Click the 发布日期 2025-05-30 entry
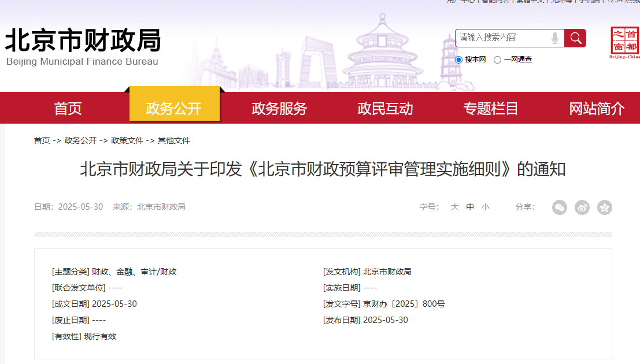Viewport: 640px width, 364px height. coord(366,320)
